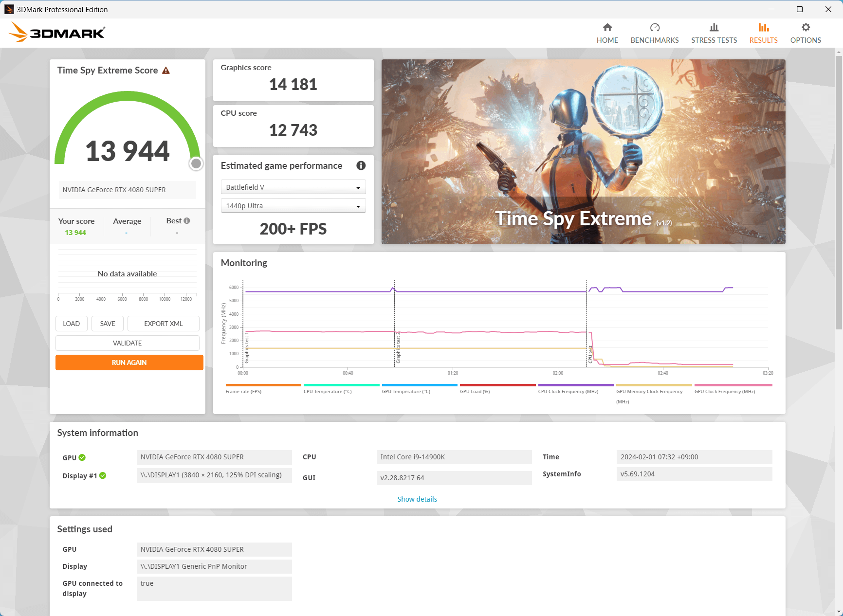The width and height of the screenshot is (843, 616).
Task: Click the green check next to GPU
Action: (82, 457)
